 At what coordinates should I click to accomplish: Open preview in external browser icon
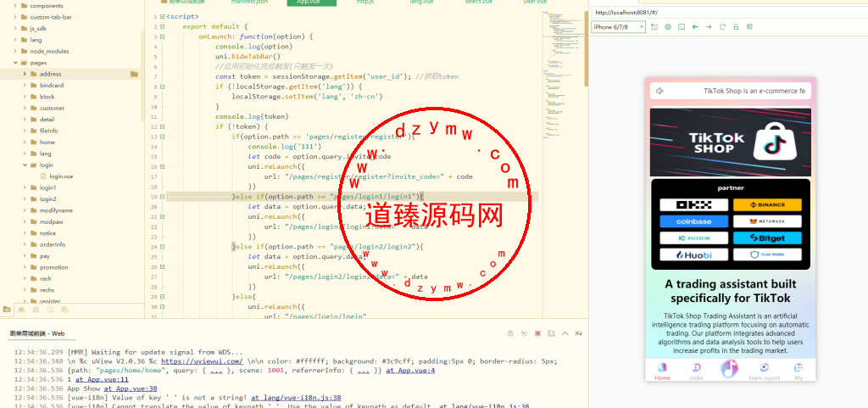(x=654, y=26)
